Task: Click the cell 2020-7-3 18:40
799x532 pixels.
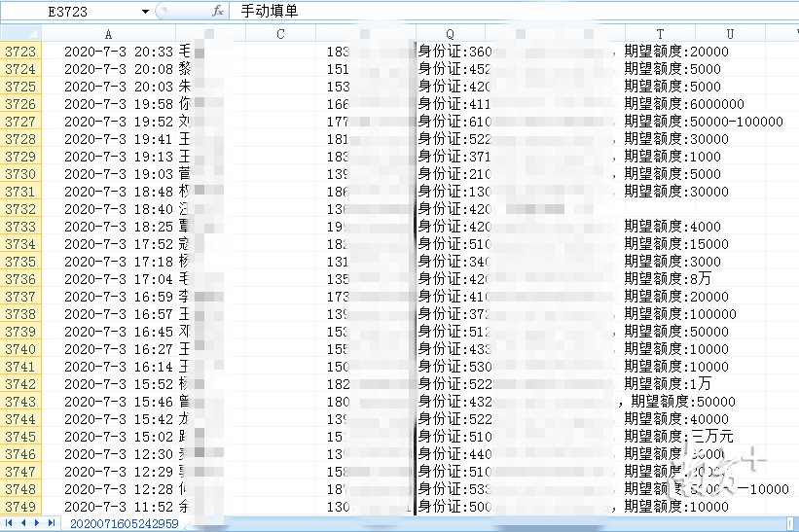Action: click(x=109, y=209)
